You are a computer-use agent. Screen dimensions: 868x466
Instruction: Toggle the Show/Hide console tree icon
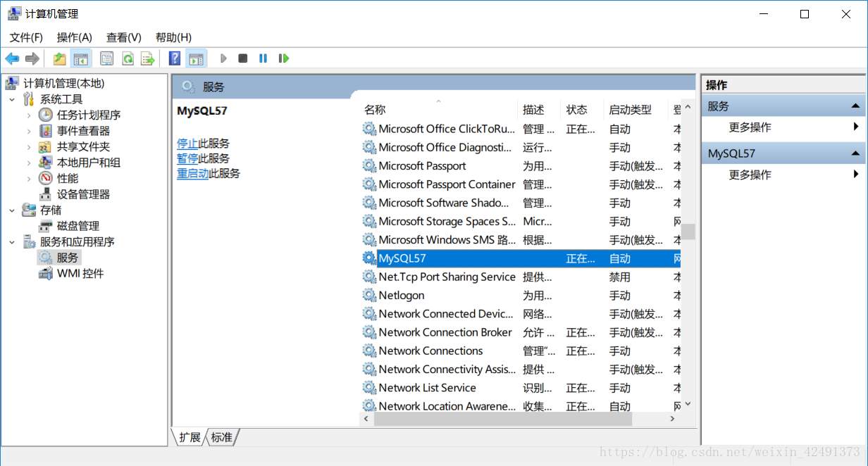pyautogui.click(x=81, y=58)
